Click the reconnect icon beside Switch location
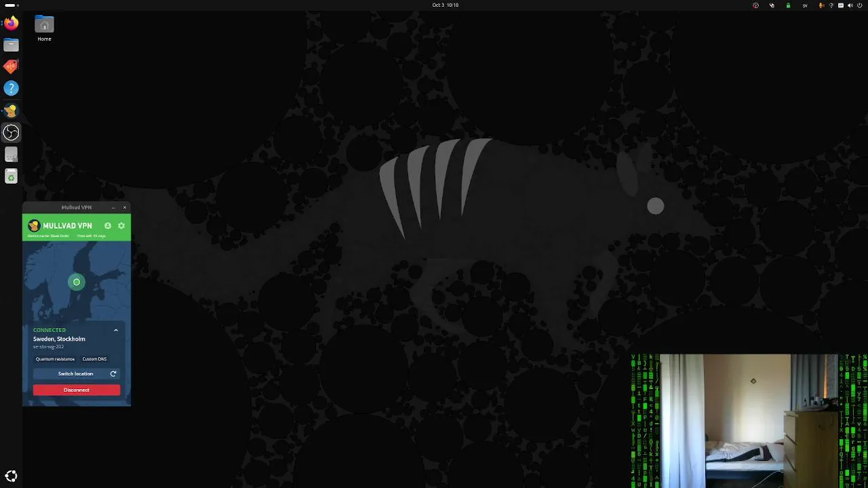868x488 pixels. click(x=113, y=373)
